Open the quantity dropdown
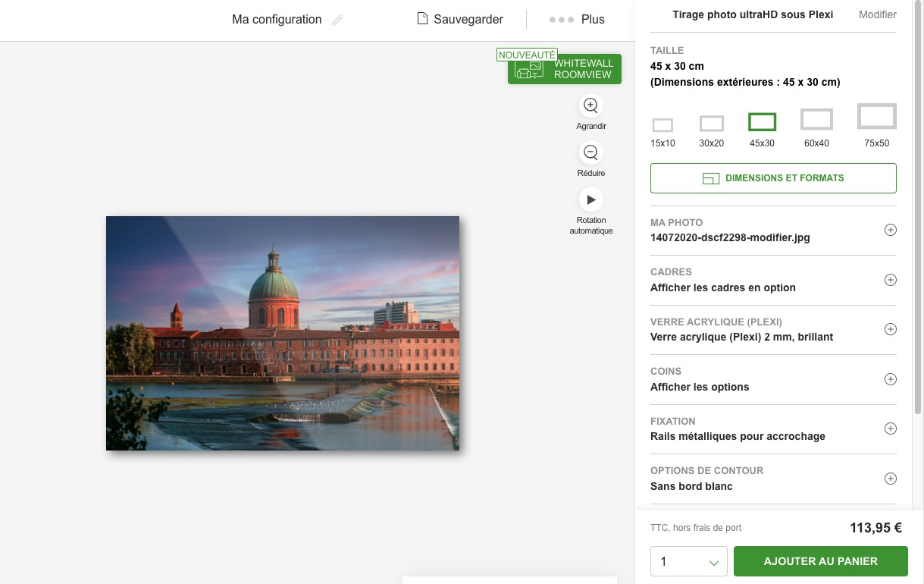Screen dimensions: 924x584 [x=689, y=561]
